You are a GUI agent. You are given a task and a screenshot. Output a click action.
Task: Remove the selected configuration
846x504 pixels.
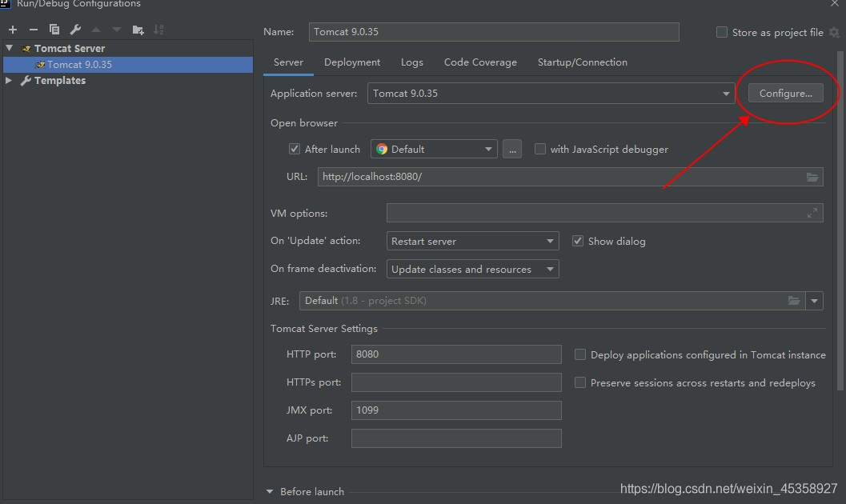click(34, 30)
